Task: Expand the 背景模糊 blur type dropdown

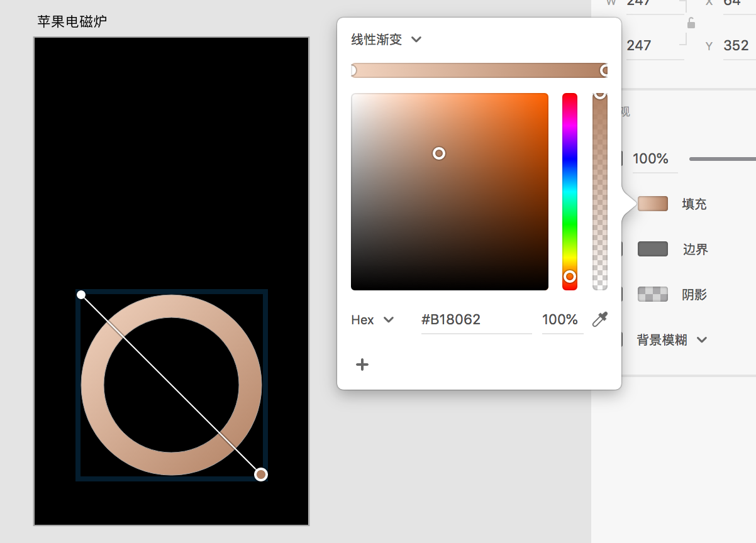Action: 672,340
